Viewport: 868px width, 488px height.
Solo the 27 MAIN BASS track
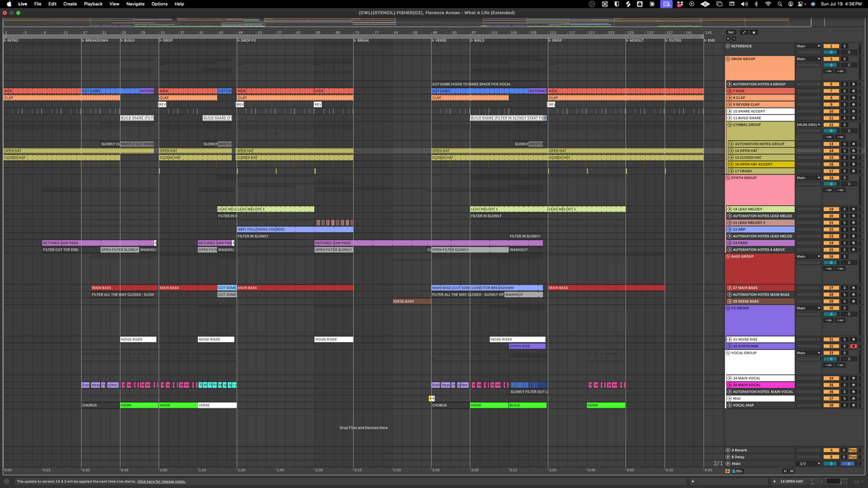pyautogui.click(x=844, y=288)
